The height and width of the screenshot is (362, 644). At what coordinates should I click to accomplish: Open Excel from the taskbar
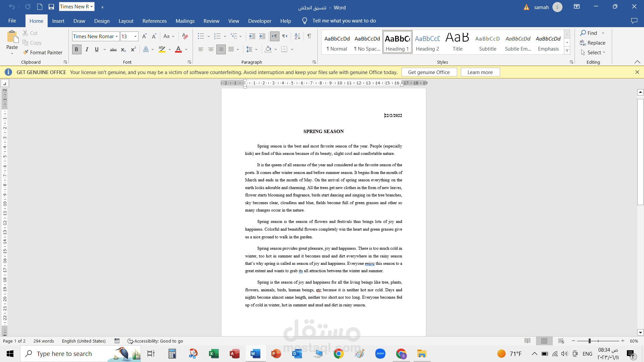(x=214, y=354)
